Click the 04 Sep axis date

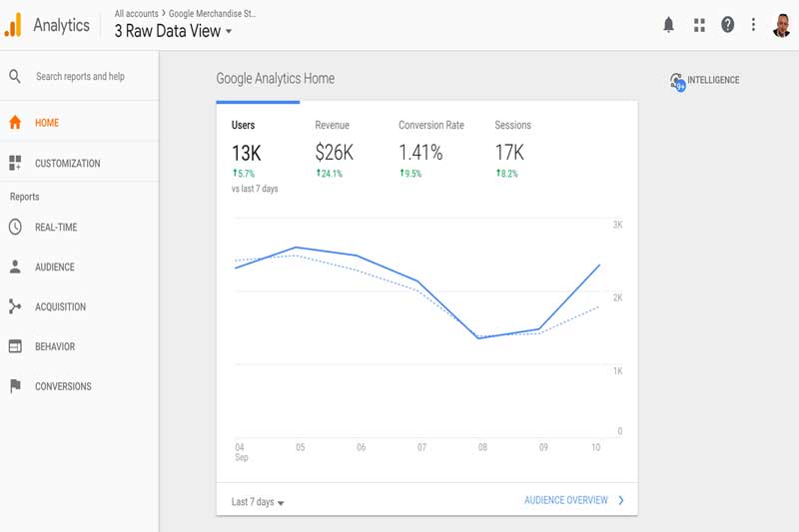pyautogui.click(x=241, y=452)
